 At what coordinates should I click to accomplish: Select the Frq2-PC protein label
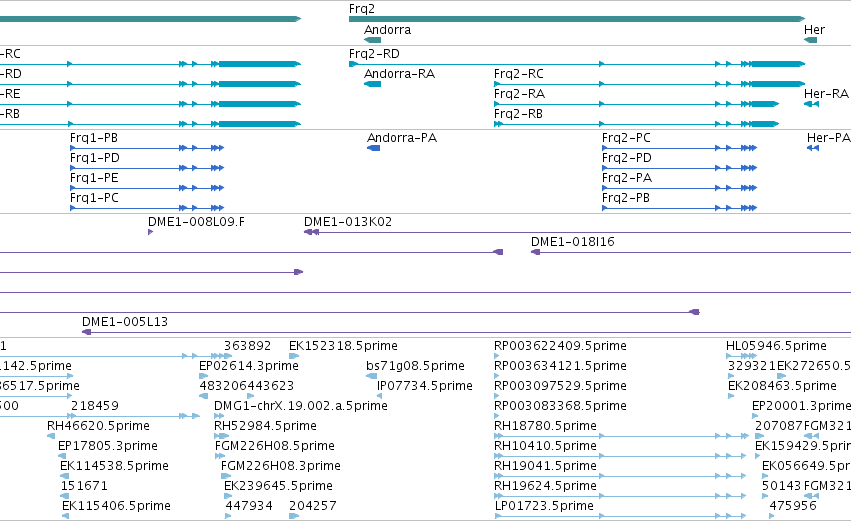click(626, 138)
